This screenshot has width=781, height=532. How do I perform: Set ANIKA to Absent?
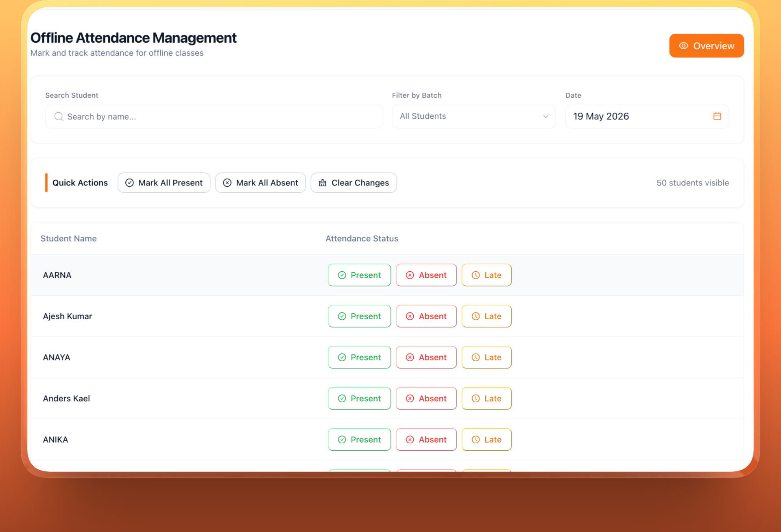426,439
